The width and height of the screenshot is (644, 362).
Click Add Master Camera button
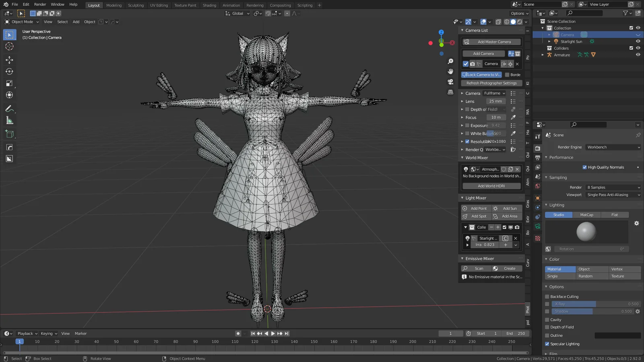point(491,41)
